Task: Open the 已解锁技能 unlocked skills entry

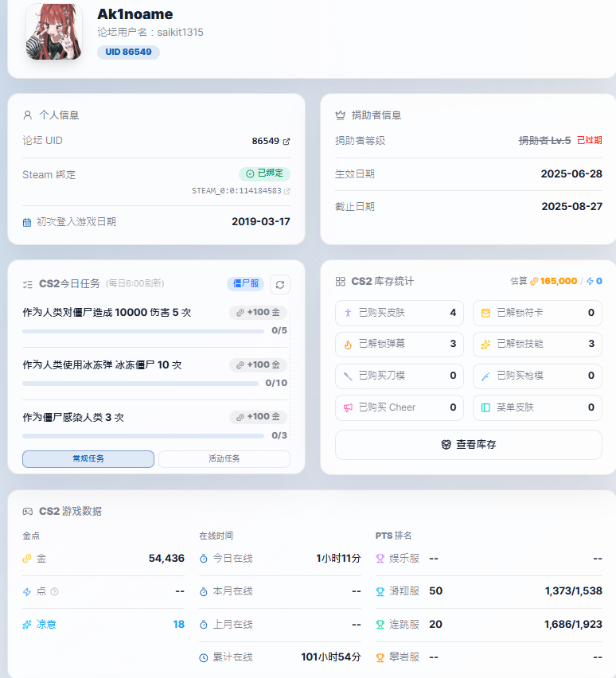Action: pos(537,345)
